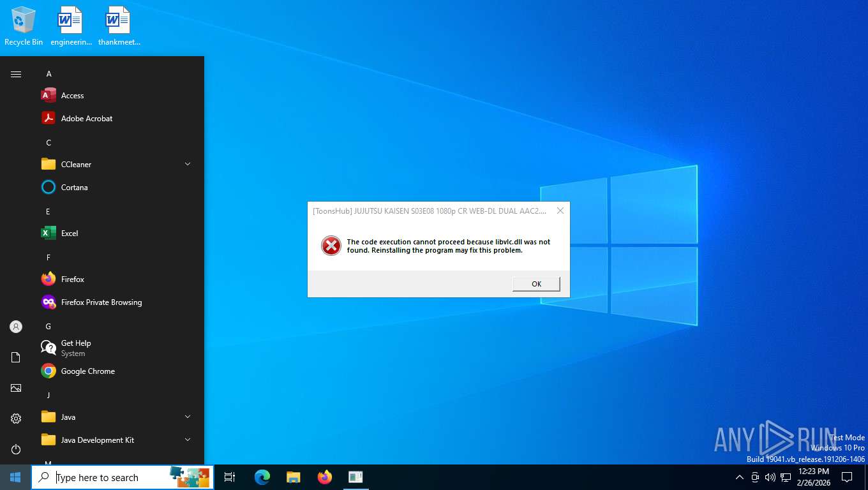Launch Excel from the Start menu
The image size is (868, 490).
[x=118, y=234]
